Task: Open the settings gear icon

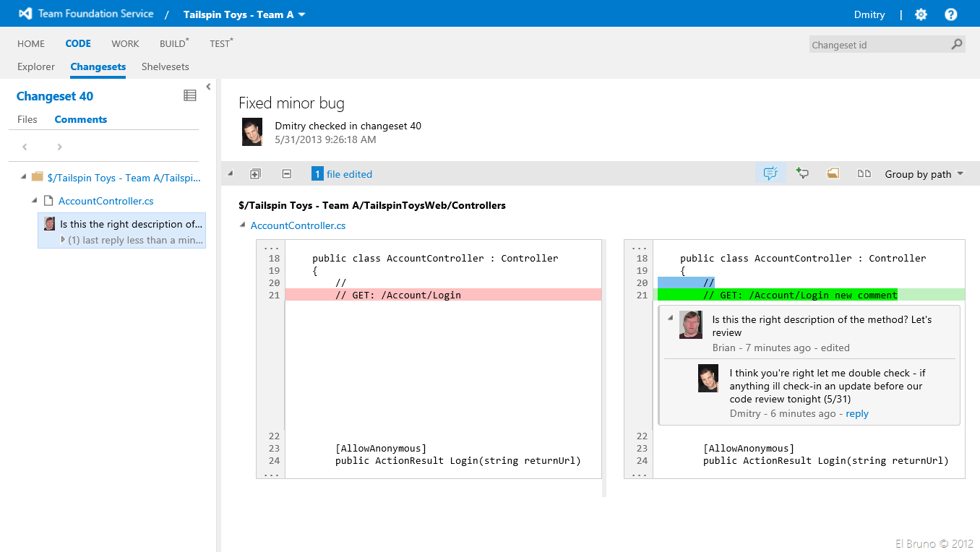Action: click(921, 14)
